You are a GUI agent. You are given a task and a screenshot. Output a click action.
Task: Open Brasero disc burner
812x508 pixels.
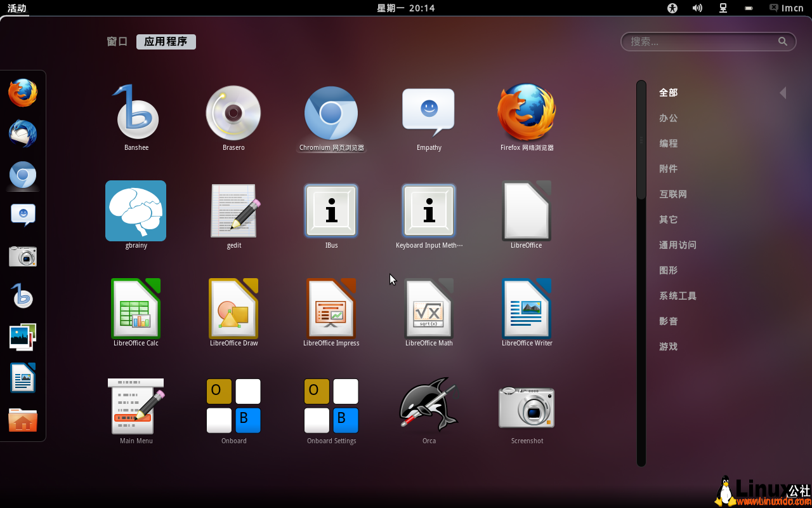coord(233,114)
